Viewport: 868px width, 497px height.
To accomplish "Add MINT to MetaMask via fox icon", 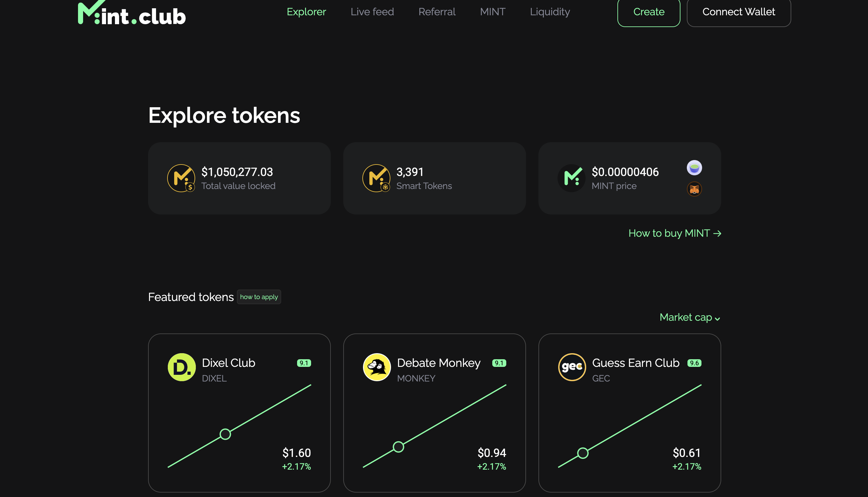I will (694, 189).
